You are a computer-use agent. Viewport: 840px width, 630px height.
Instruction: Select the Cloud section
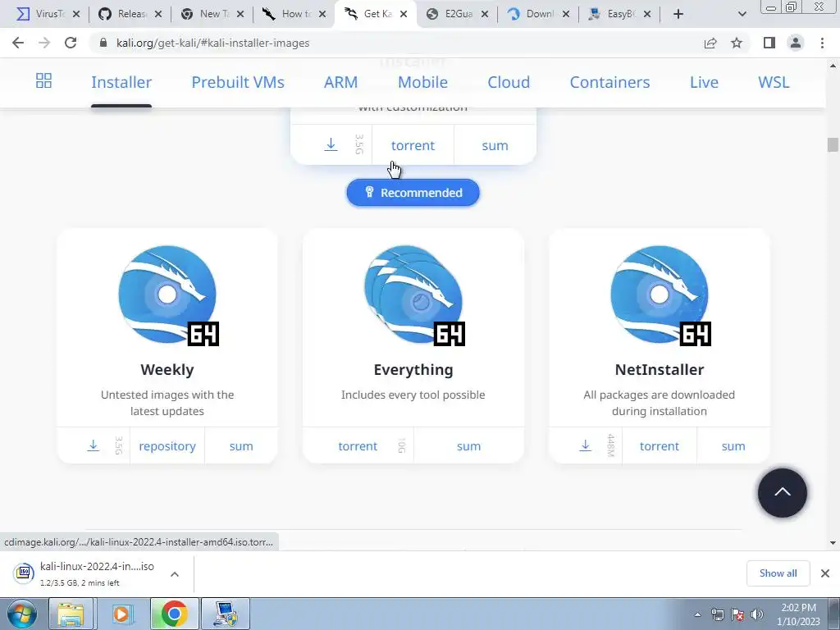(509, 82)
